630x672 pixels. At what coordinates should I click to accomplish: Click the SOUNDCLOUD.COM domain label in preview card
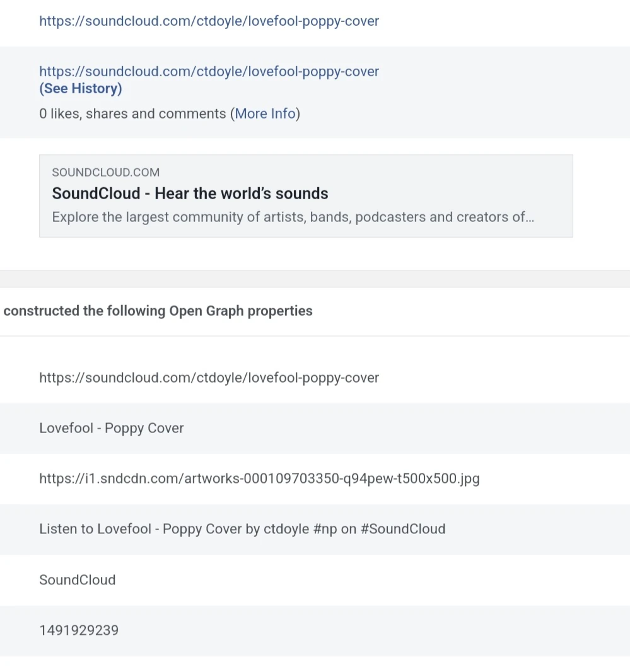105,172
